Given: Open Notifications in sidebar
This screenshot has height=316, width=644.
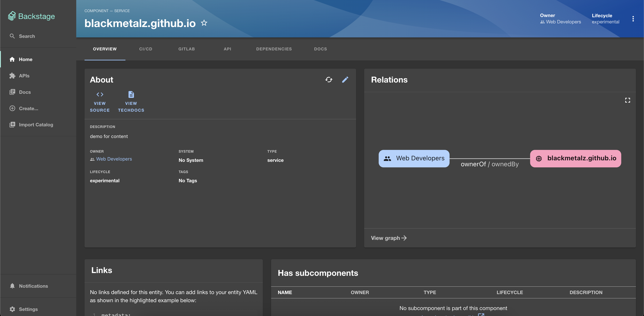Looking at the screenshot, I should (x=33, y=286).
